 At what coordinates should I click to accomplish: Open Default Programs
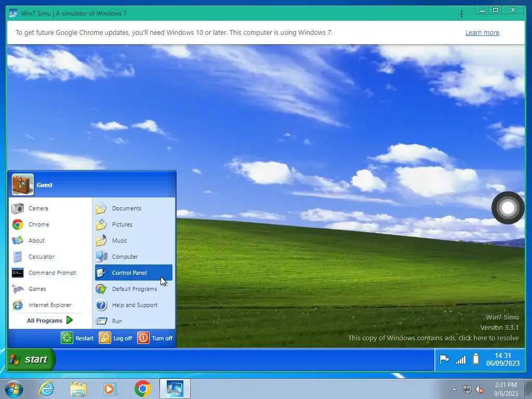[x=134, y=289]
